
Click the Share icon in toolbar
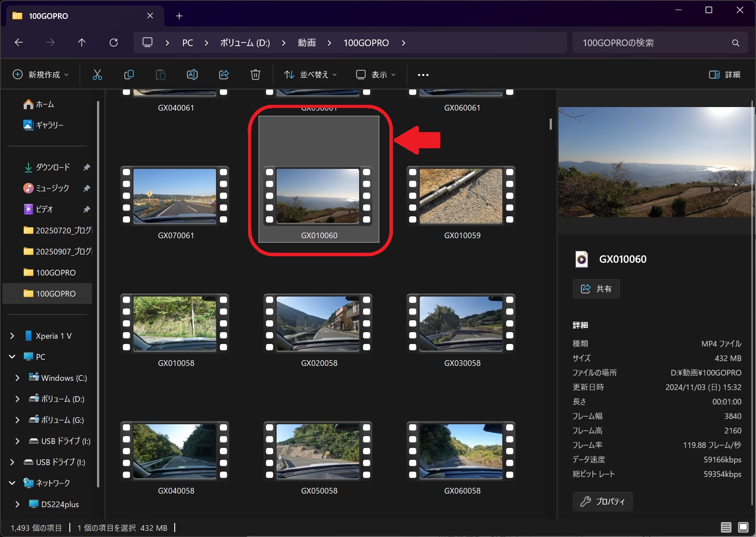pos(224,75)
